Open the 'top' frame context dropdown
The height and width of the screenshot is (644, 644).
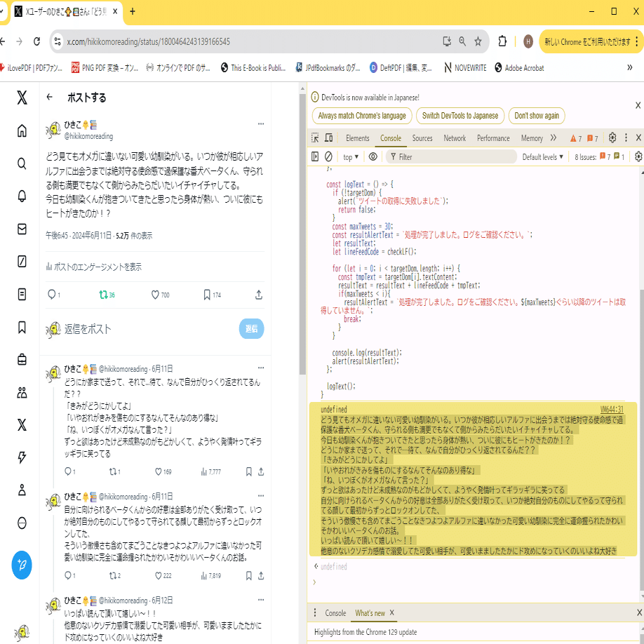click(x=350, y=156)
